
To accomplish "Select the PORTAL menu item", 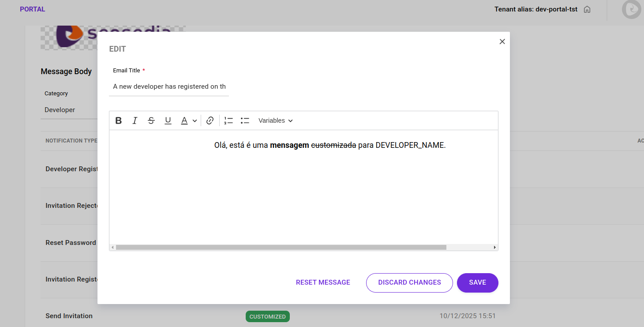I will click(32, 9).
